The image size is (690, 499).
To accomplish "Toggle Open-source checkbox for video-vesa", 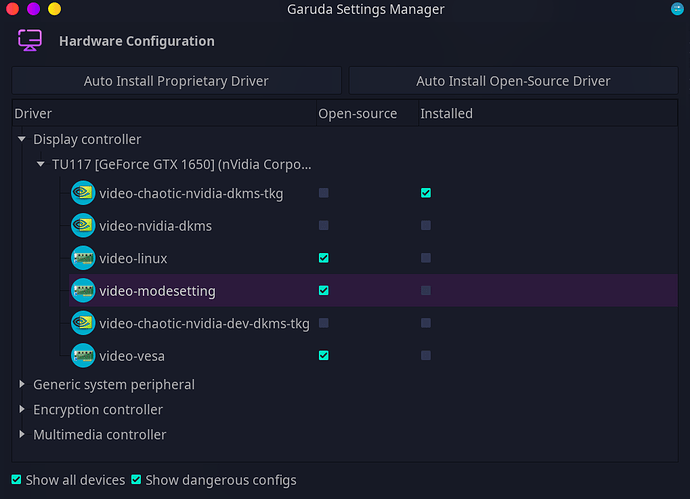I will tap(323, 356).
